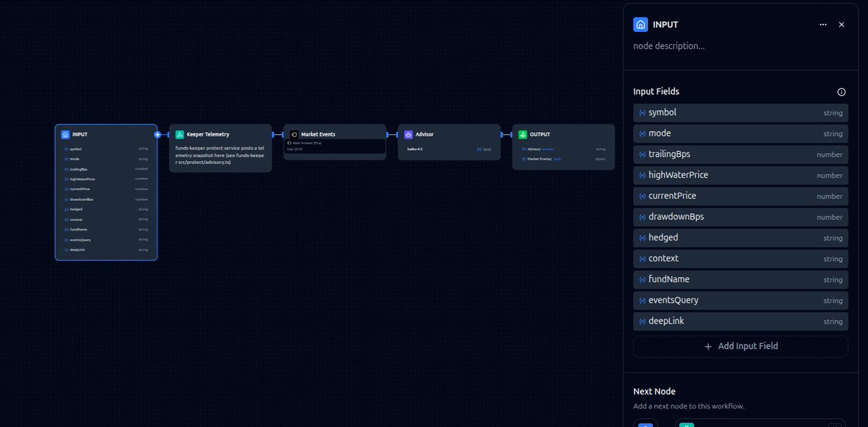Select the highWaterPrice field name in panel

coord(678,175)
